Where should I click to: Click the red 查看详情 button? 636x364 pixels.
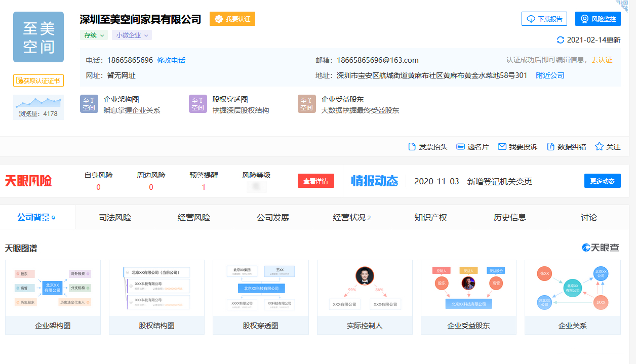click(x=315, y=181)
